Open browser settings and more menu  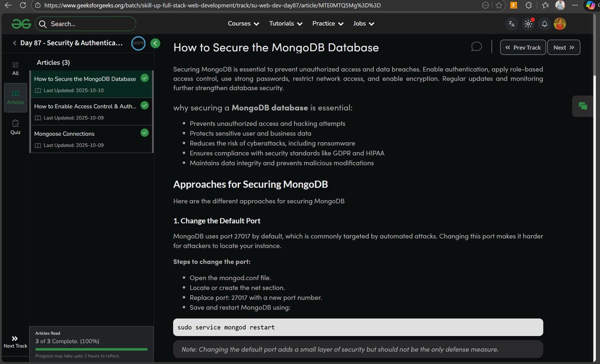pyautogui.click(x=575, y=5)
